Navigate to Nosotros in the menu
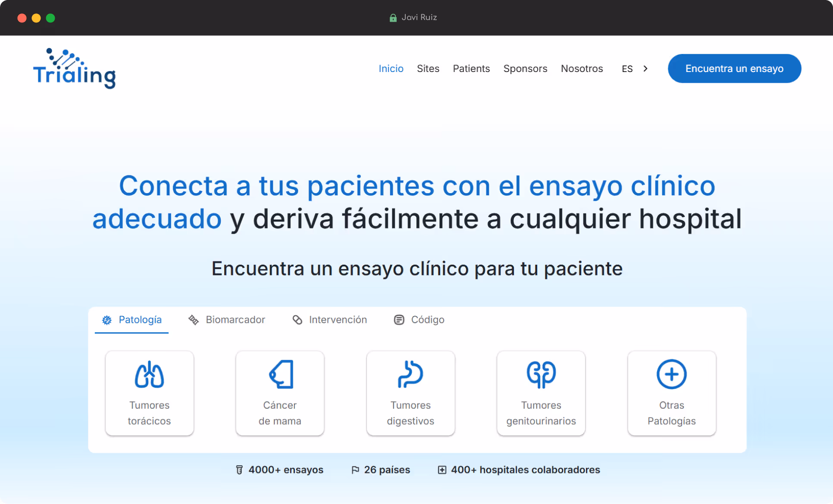The width and height of the screenshot is (833, 504). point(582,69)
